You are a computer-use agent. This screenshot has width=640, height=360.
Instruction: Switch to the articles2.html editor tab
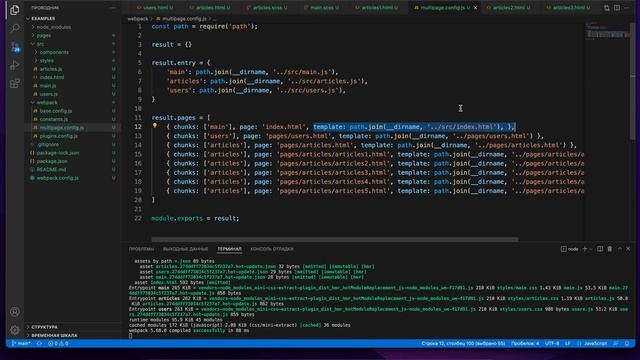(509, 8)
